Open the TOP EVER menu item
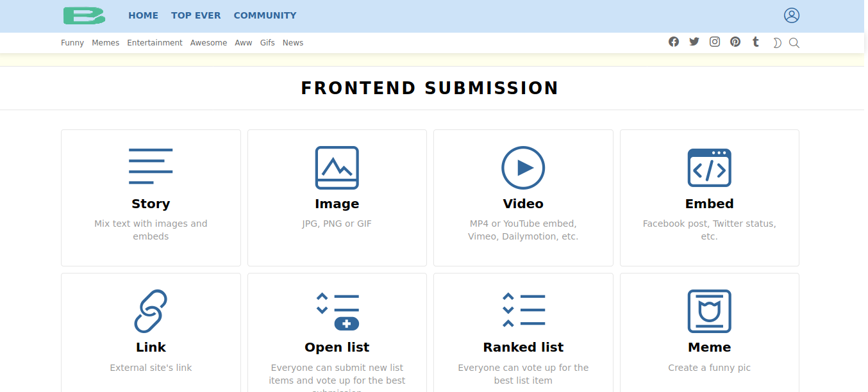This screenshot has height=392, width=868. click(x=196, y=15)
